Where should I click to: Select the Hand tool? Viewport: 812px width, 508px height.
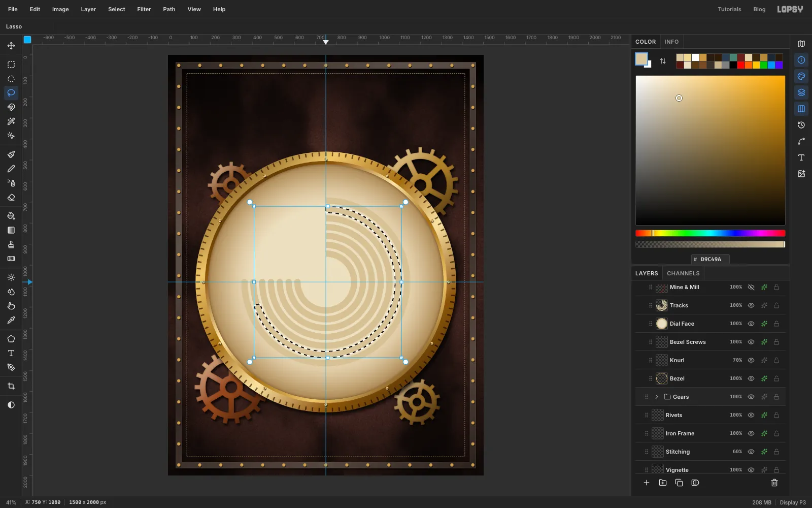11,306
